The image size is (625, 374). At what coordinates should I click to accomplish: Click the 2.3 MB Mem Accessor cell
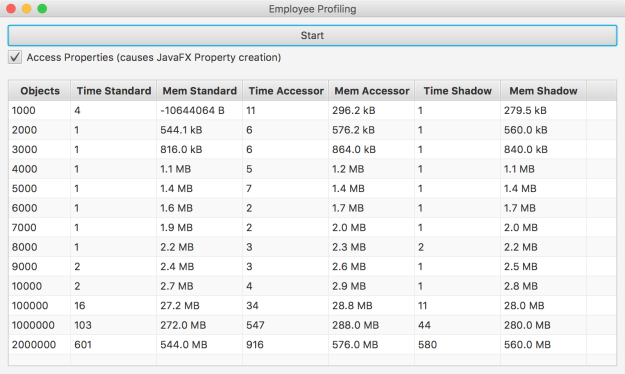coord(371,247)
